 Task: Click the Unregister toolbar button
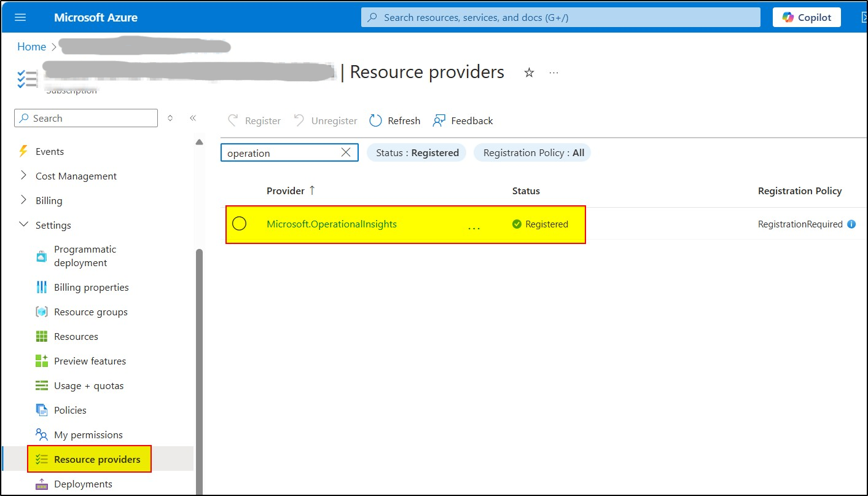[x=326, y=120]
